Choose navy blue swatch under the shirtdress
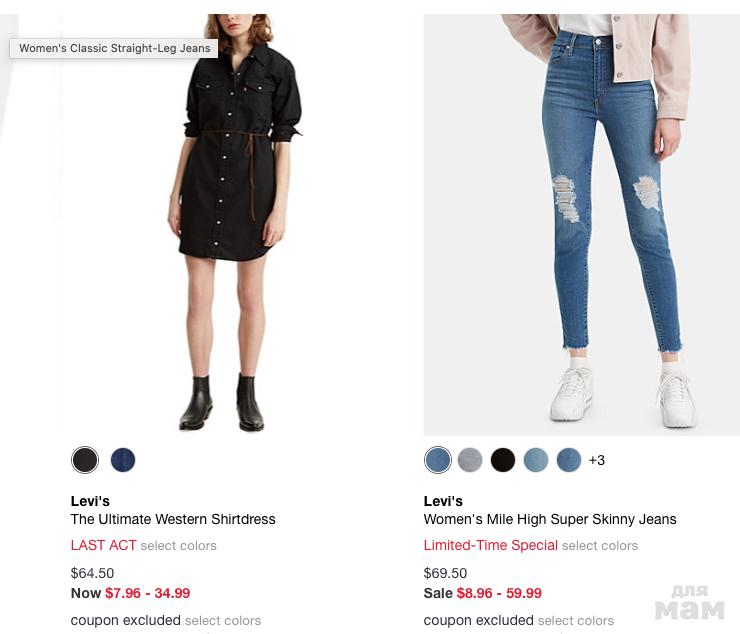 [x=123, y=460]
